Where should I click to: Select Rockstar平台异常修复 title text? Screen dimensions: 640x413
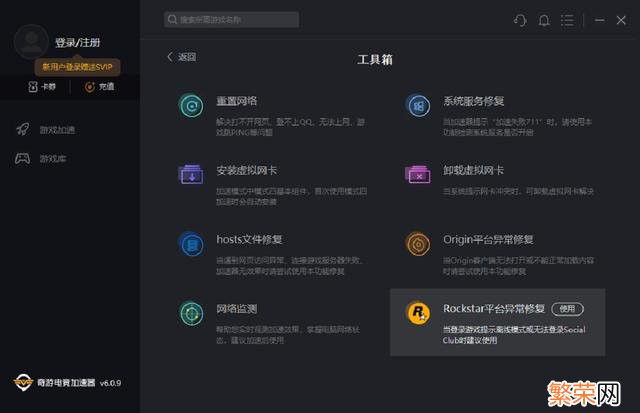click(x=494, y=309)
